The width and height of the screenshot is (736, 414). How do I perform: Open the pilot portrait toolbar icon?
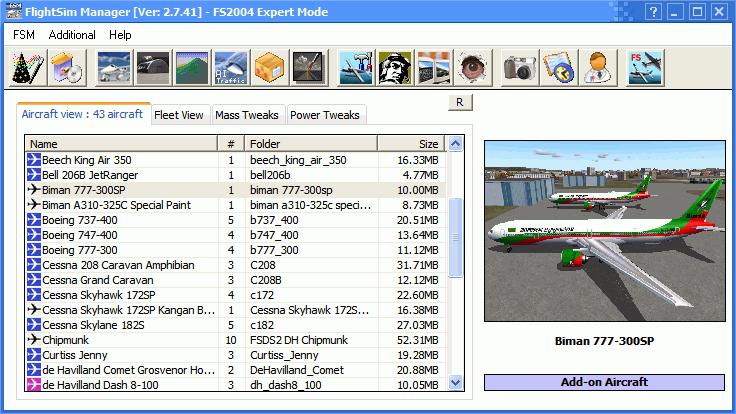[x=395, y=68]
